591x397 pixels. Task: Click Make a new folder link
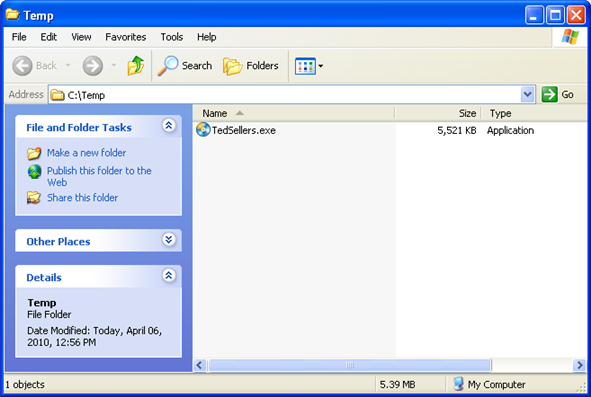86,153
